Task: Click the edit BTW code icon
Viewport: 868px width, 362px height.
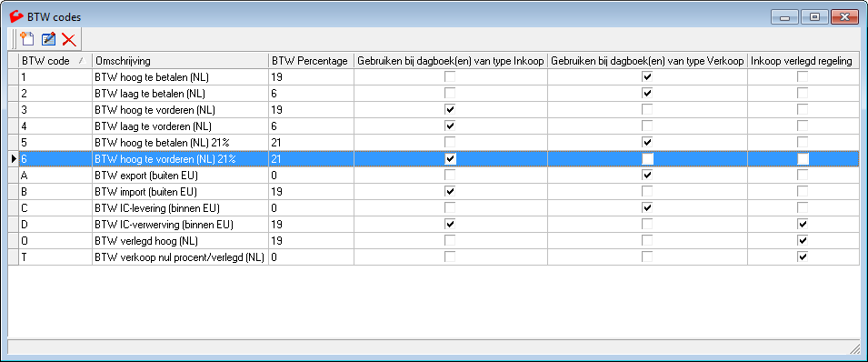Action: (48, 39)
